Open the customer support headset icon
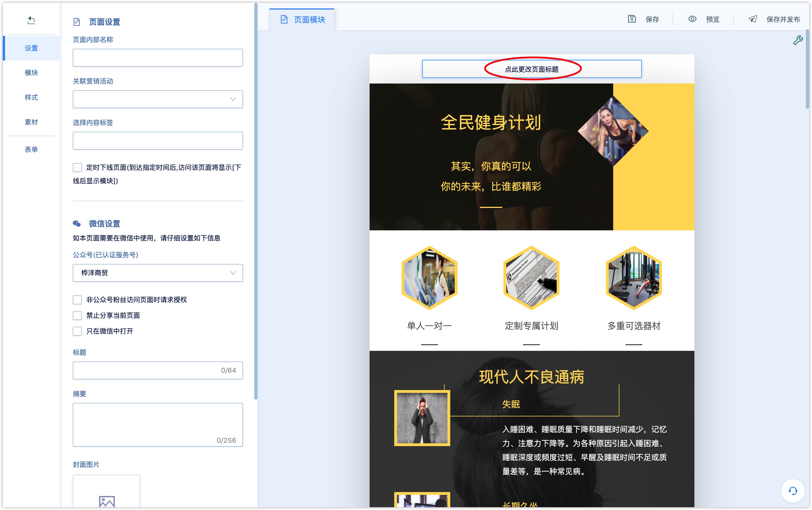 tap(793, 491)
